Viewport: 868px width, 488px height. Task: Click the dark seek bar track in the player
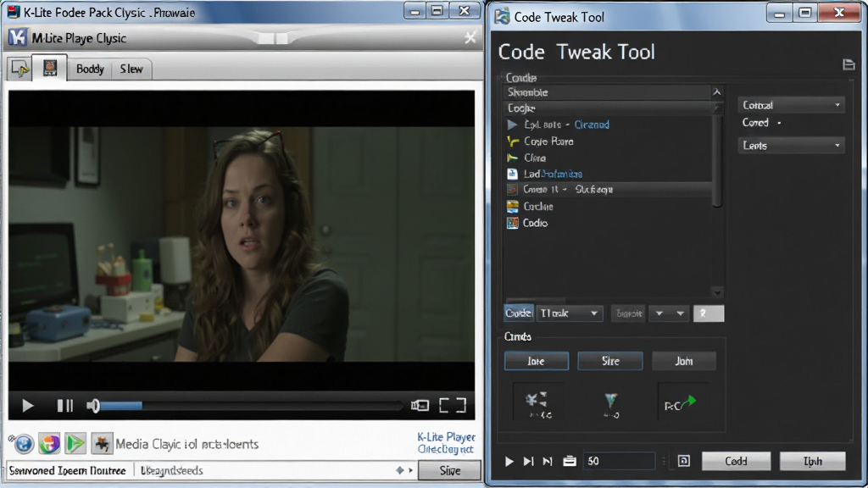[x=272, y=406]
